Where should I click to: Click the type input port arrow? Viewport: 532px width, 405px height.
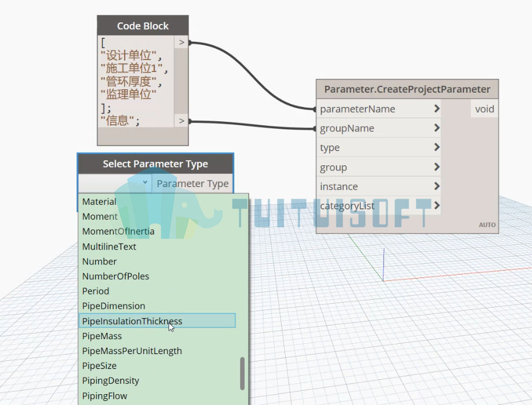pos(437,148)
